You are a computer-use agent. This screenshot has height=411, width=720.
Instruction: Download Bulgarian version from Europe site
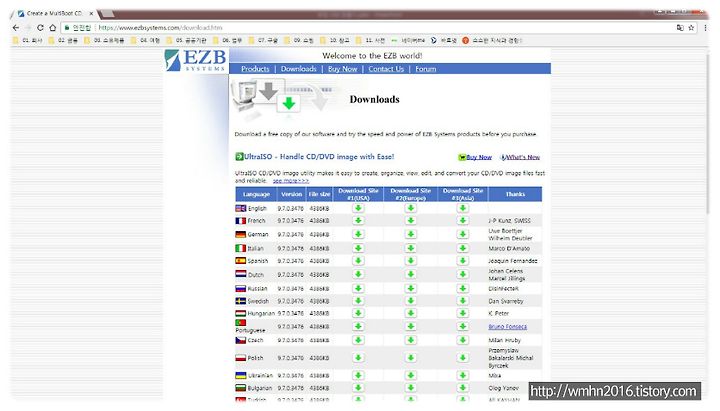coord(411,388)
